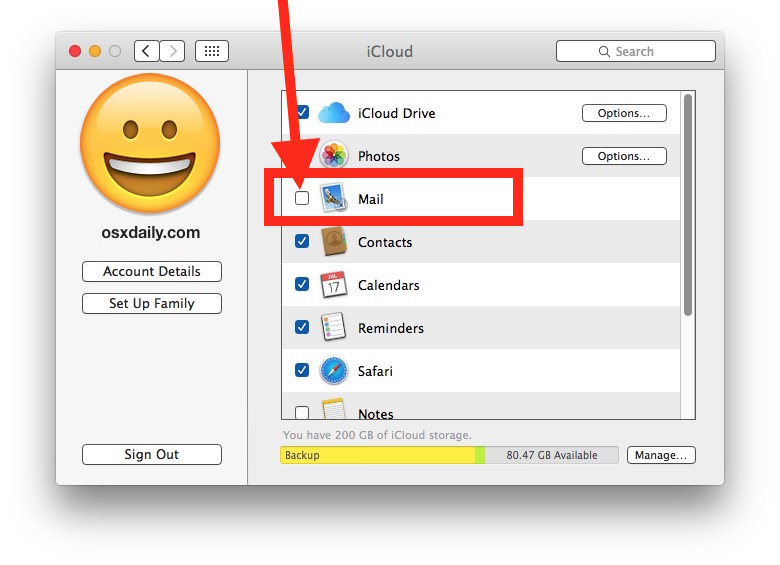Click the Notes label
This screenshot has height=565, width=780.
[x=376, y=413]
